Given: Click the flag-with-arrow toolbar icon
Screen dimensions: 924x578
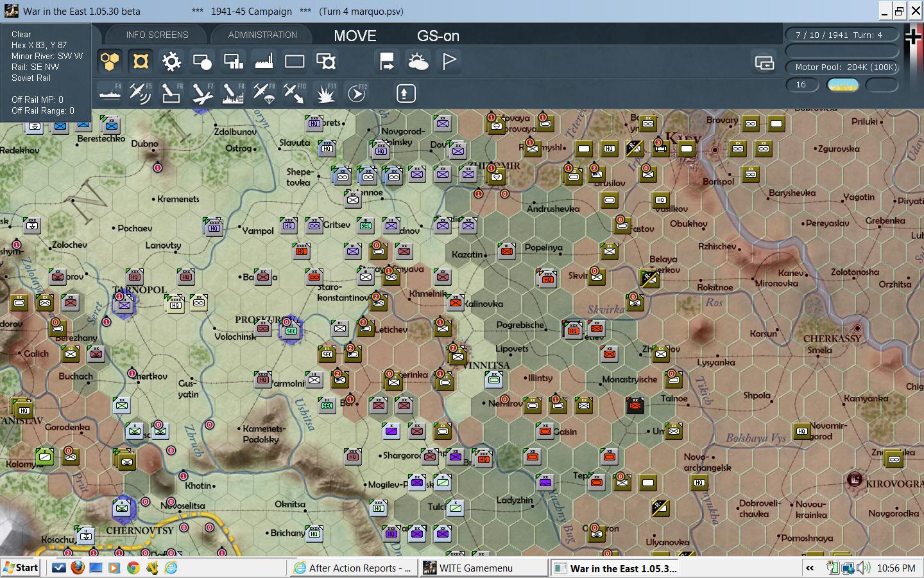Looking at the screenshot, I should (x=387, y=62).
